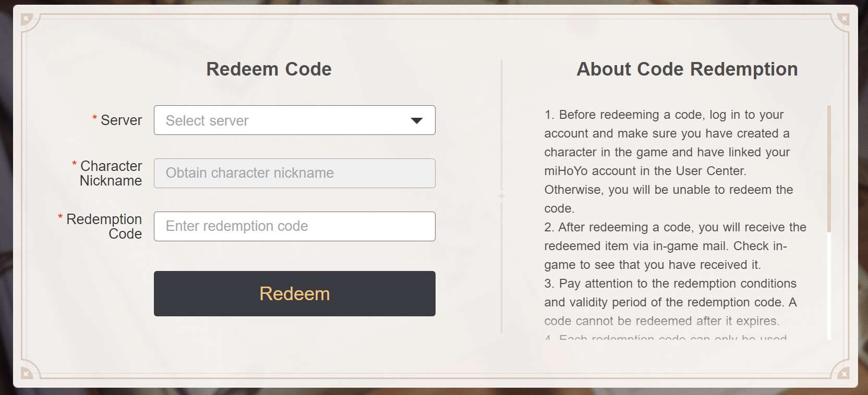Viewport: 868px width, 395px height.
Task: Click the Obtain character nickname field
Action: pos(294,173)
